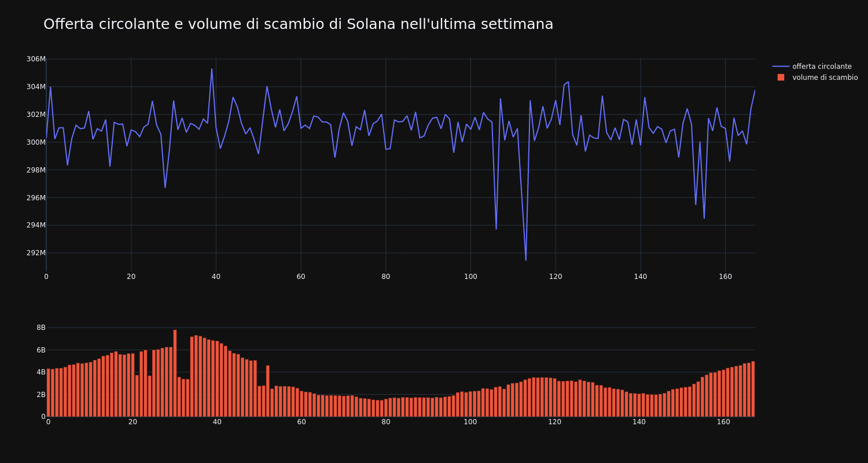Click the 6B label on volume axis
Screen dimensions: 868x463
41,350
